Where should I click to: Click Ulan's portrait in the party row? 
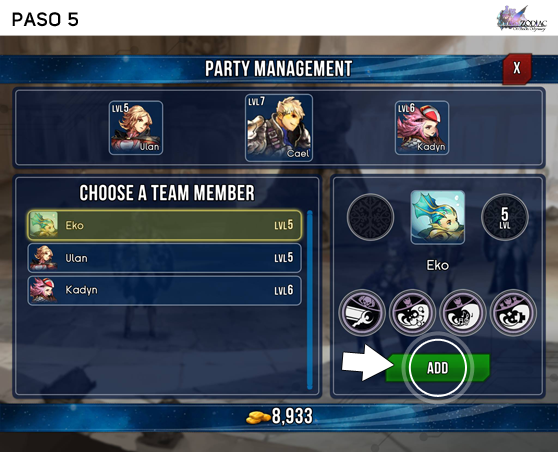click(136, 128)
